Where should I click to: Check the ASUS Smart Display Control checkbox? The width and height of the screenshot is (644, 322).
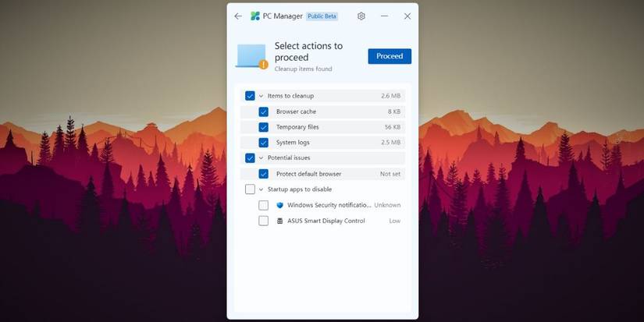coord(263,221)
